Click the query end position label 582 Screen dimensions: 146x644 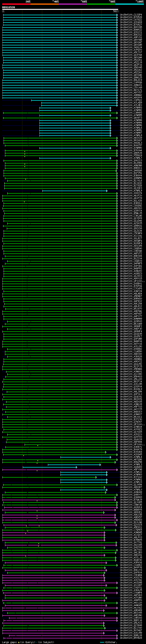[115, 11]
